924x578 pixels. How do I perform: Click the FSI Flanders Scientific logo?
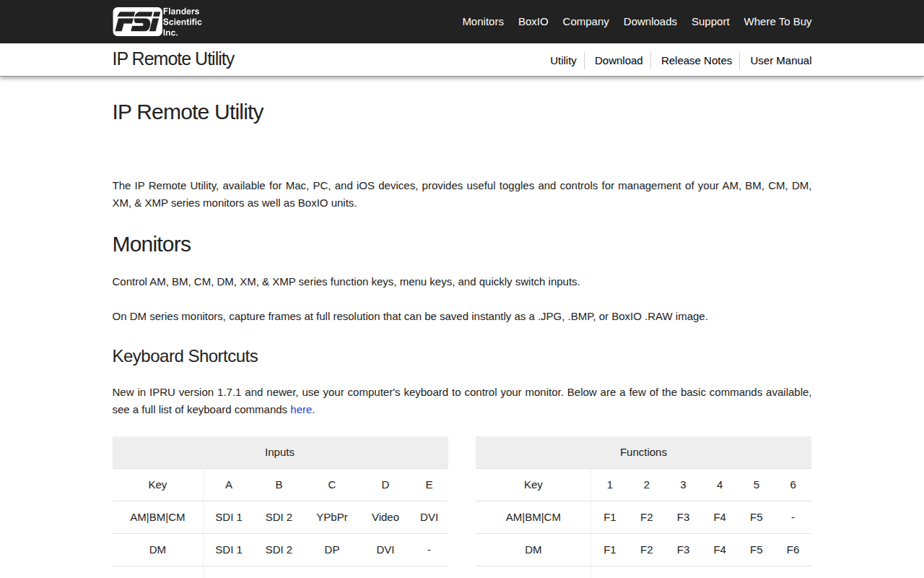point(157,22)
